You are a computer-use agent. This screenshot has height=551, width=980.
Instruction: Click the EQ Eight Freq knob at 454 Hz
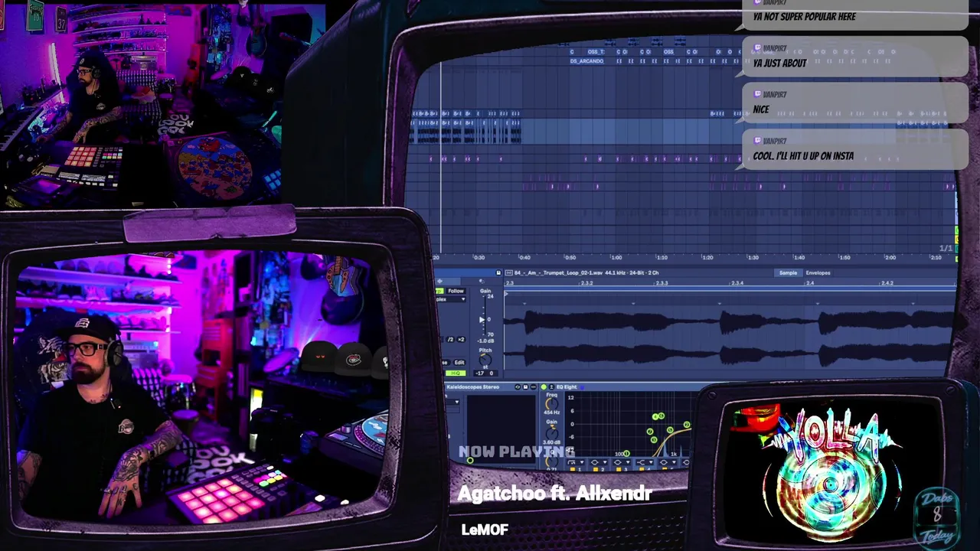click(552, 404)
